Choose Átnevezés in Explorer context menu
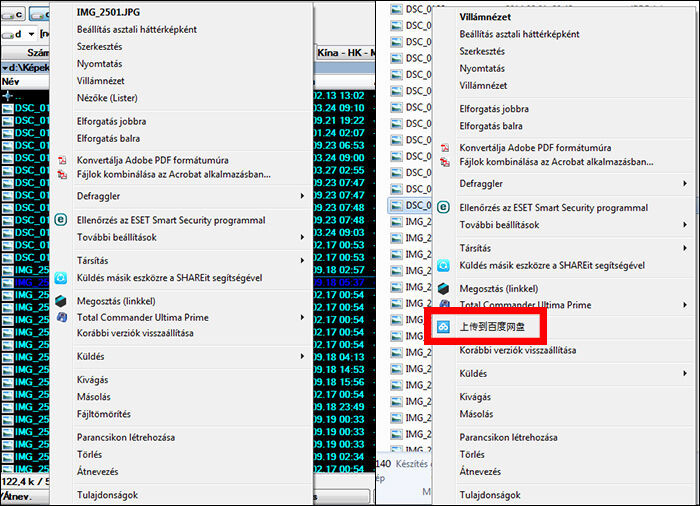 [x=480, y=472]
